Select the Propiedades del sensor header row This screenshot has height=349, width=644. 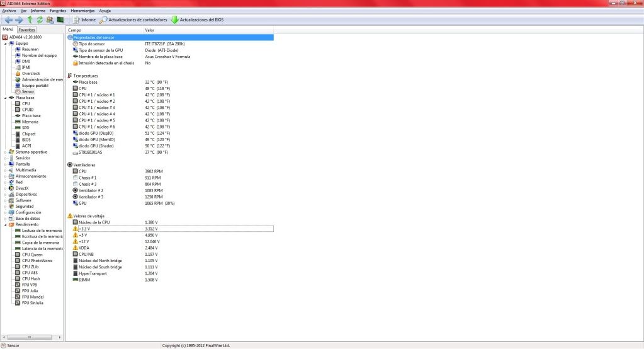pos(171,37)
